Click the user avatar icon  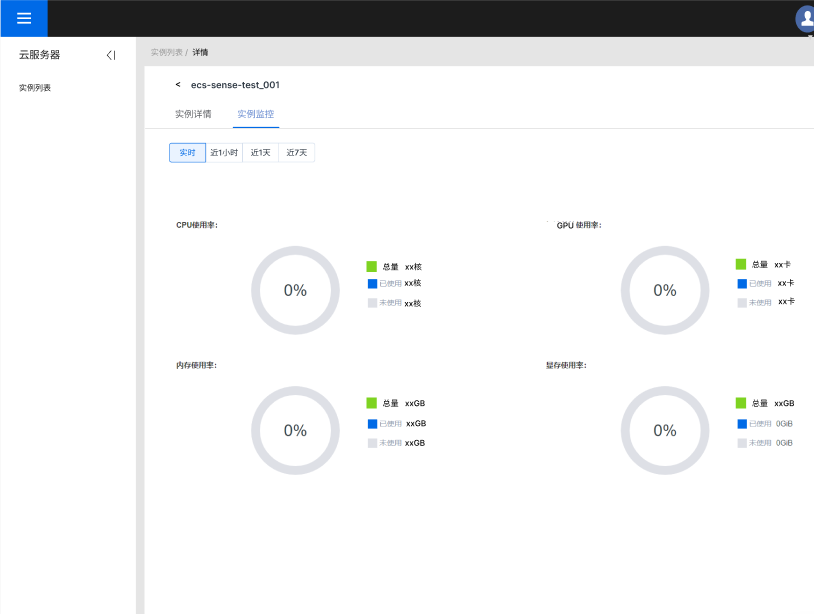805,19
